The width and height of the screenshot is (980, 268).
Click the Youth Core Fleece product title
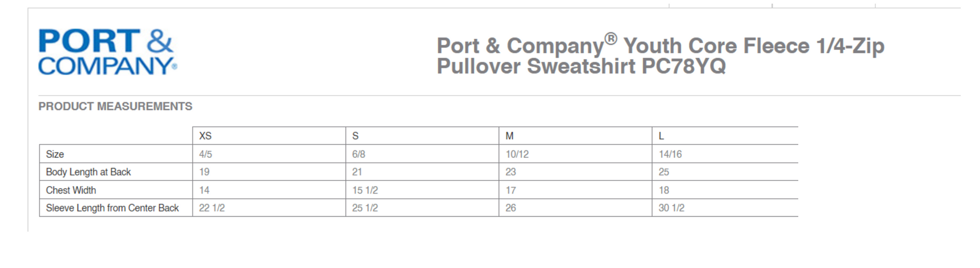click(660, 56)
